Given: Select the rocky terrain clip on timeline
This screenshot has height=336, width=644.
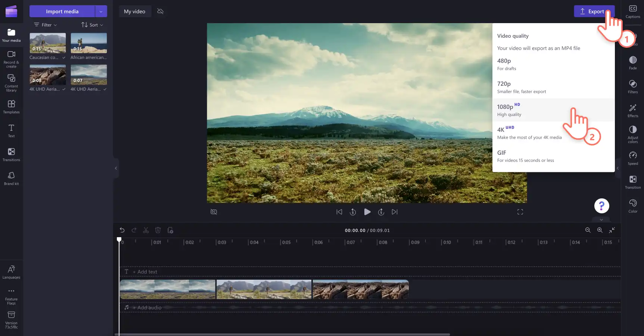Looking at the screenshot, I should (x=361, y=289).
